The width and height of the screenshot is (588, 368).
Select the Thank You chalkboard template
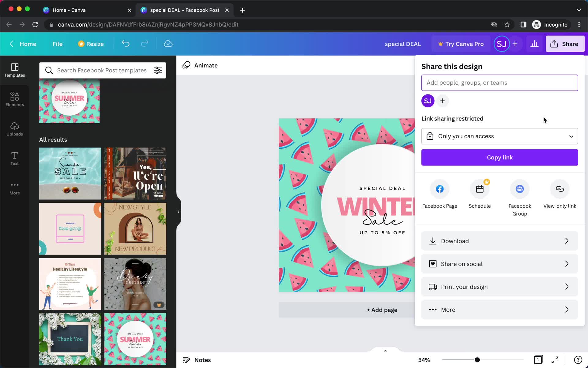click(x=70, y=339)
